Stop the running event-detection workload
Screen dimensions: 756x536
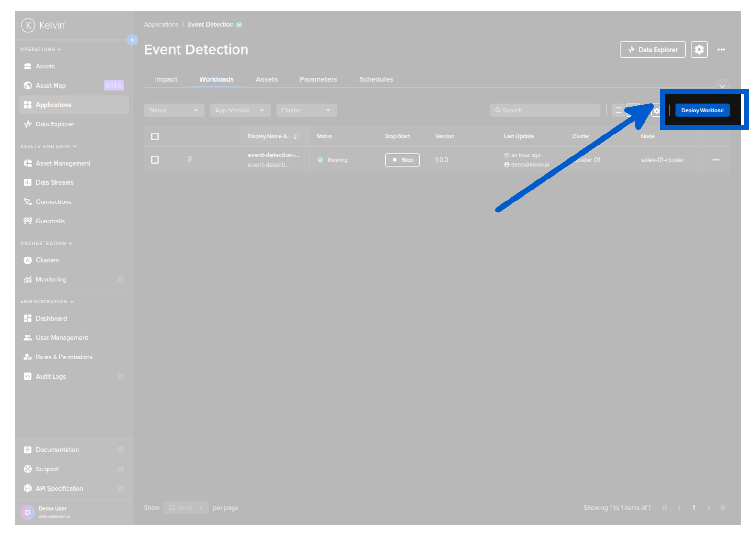(x=402, y=160)
